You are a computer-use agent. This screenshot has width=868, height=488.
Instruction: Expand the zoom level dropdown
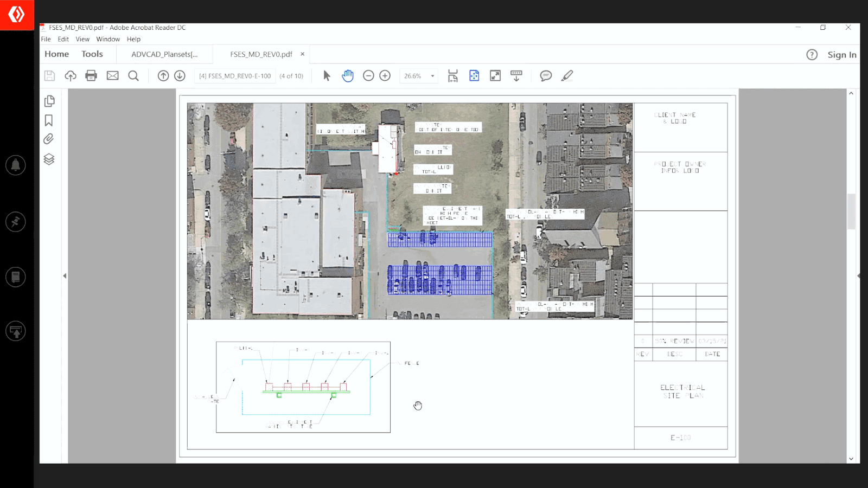point(433,76)
